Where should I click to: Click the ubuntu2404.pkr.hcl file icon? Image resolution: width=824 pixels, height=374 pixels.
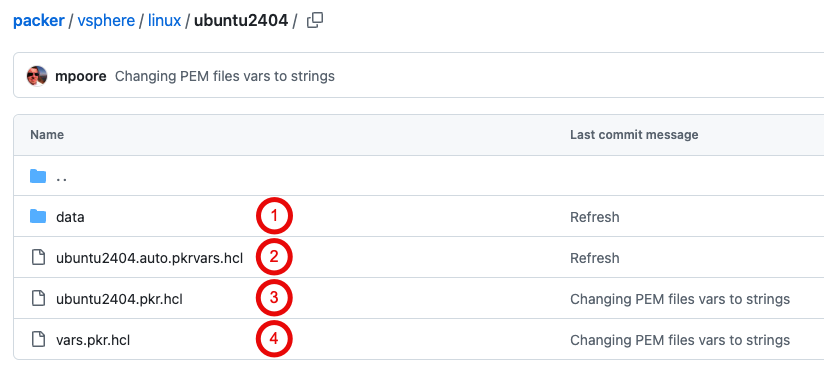coord(38,298)
